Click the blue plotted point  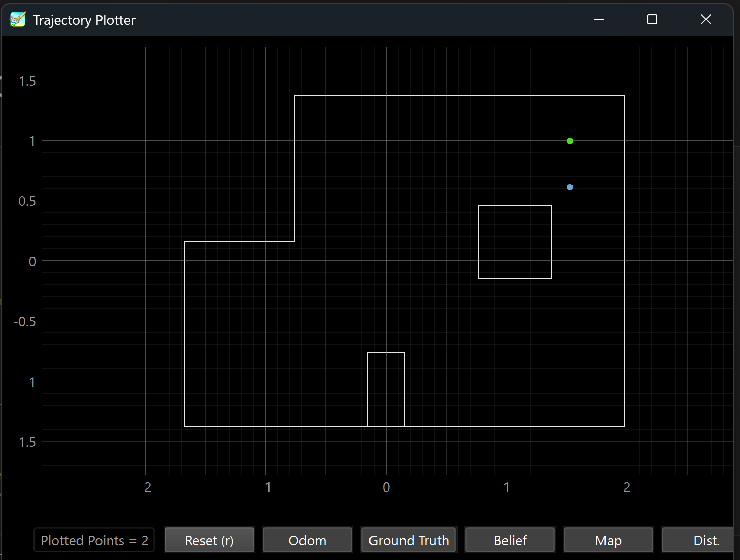570,187
